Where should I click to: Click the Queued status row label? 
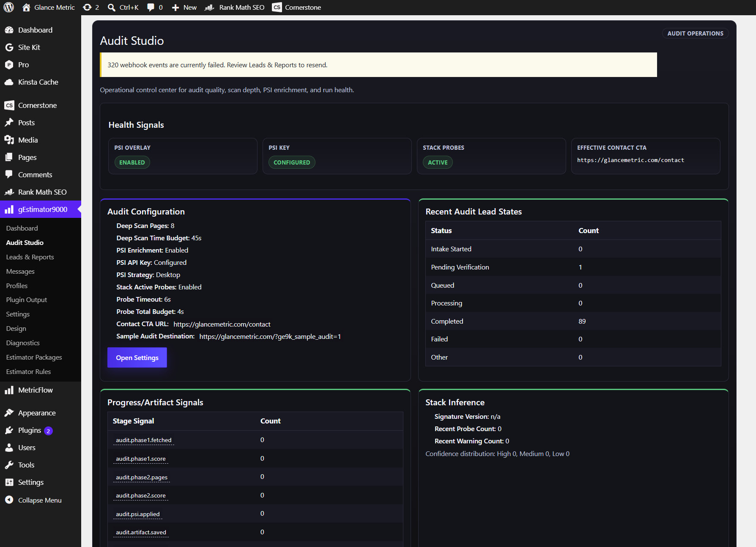tap(442, 286)
